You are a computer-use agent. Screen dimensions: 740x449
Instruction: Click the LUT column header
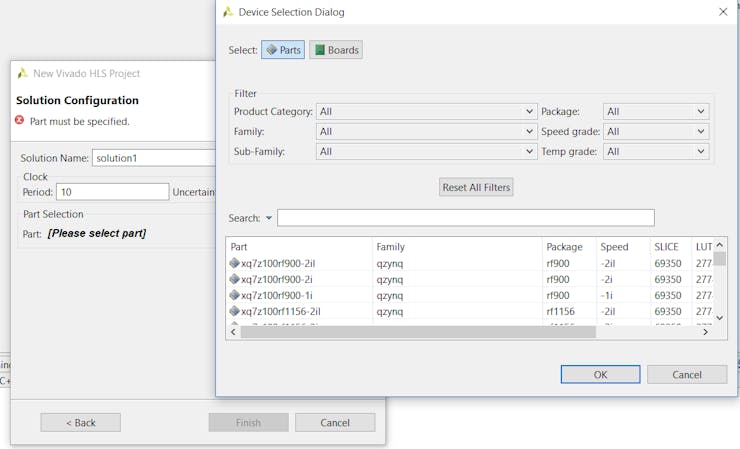point(703,246)
